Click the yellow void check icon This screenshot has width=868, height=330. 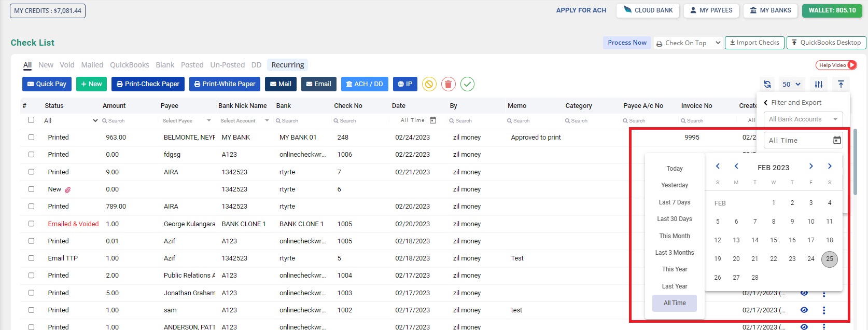[429, 84]
